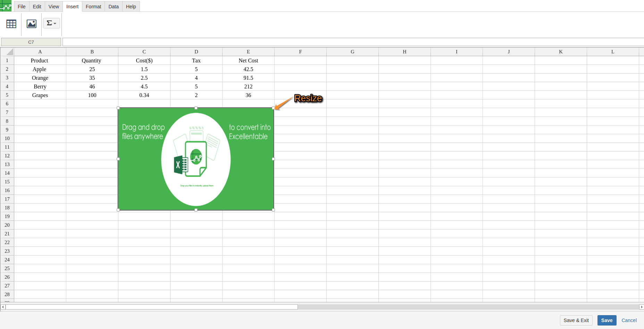
Task: Click the right-middle resize handle of the image
Action: click(274, 159)
